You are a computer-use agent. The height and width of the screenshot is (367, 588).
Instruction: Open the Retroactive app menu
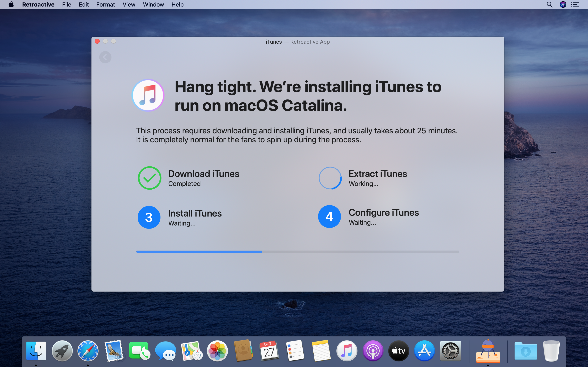[38, 5]
